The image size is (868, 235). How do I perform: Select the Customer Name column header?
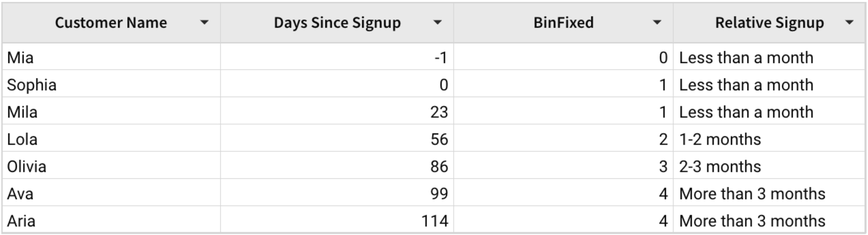(x=111, y=23)
